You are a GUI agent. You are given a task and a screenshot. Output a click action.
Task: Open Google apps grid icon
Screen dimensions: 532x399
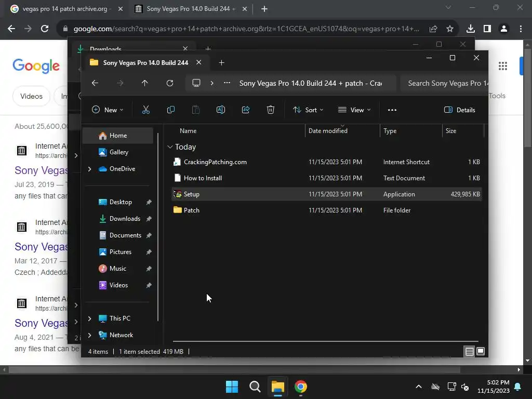point(503,66)
